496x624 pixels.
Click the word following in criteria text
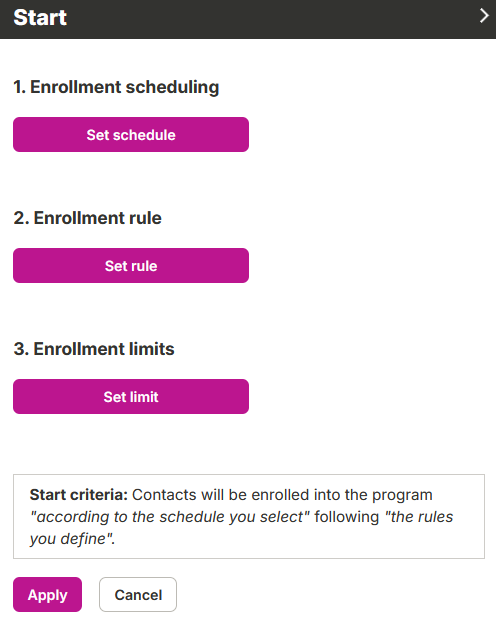tap(347, 517)
